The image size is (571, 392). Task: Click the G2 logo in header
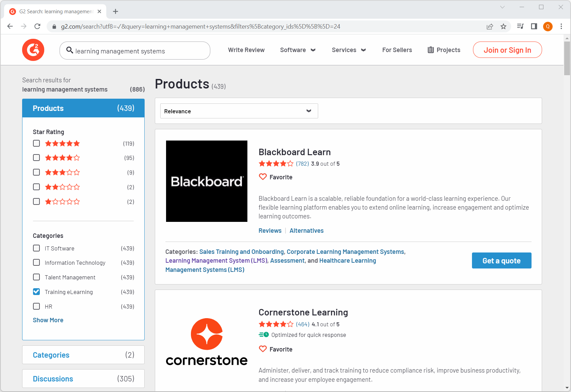pyautogui.click(x=33, y=50)
